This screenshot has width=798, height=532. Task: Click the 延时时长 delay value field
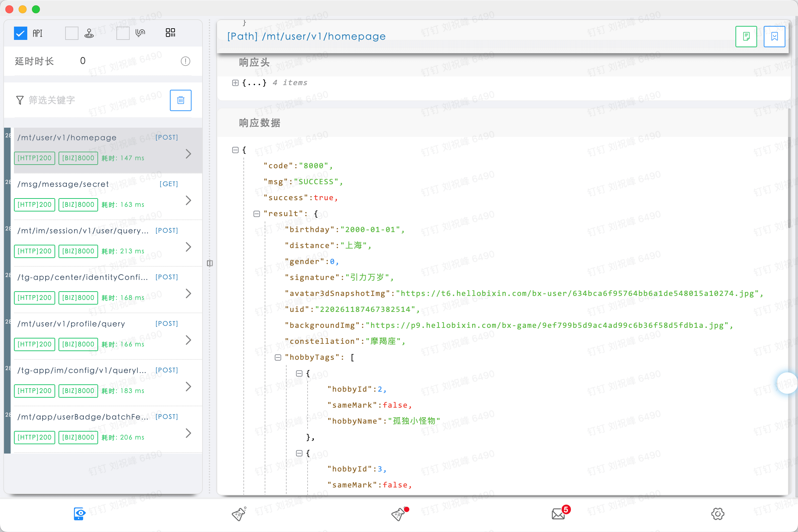pos(83,61)
